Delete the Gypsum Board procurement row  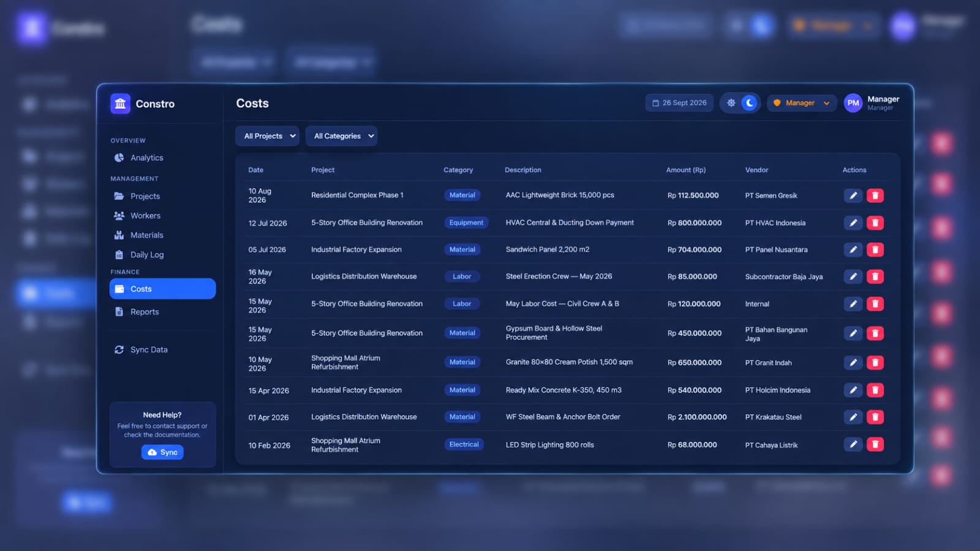point(875,333)
